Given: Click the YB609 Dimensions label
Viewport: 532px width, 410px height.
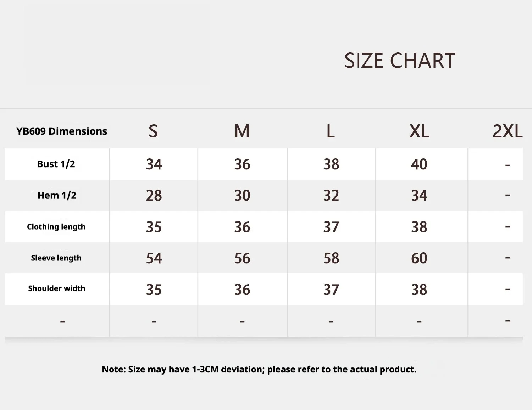Looking at the screenshot, I should point(62,131).
